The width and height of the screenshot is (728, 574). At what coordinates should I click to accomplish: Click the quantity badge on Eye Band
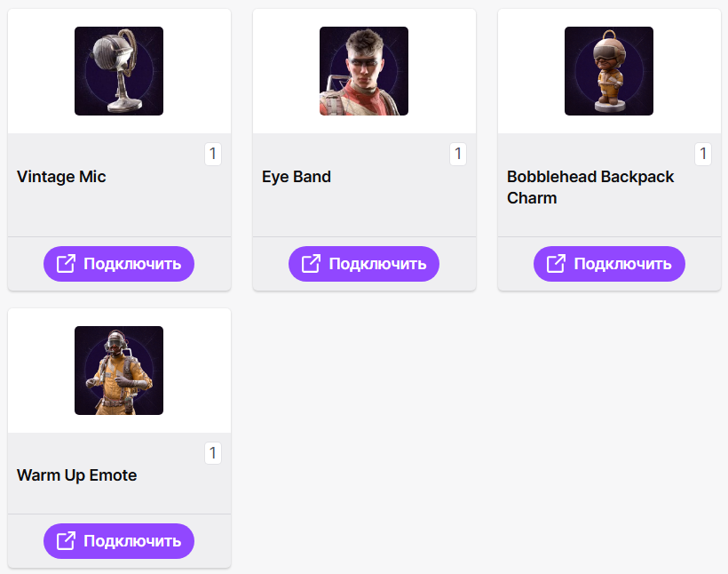(x=457, y=155)
